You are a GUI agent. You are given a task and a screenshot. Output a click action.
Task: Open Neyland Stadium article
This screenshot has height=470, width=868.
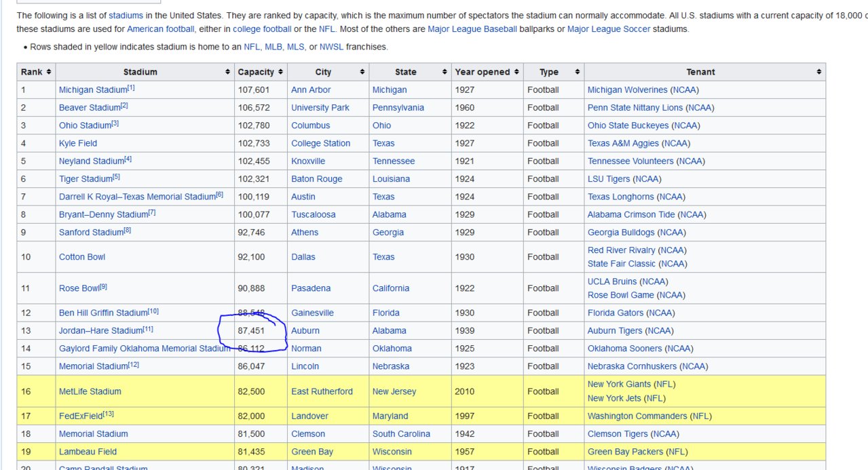(x=92, y=161)
